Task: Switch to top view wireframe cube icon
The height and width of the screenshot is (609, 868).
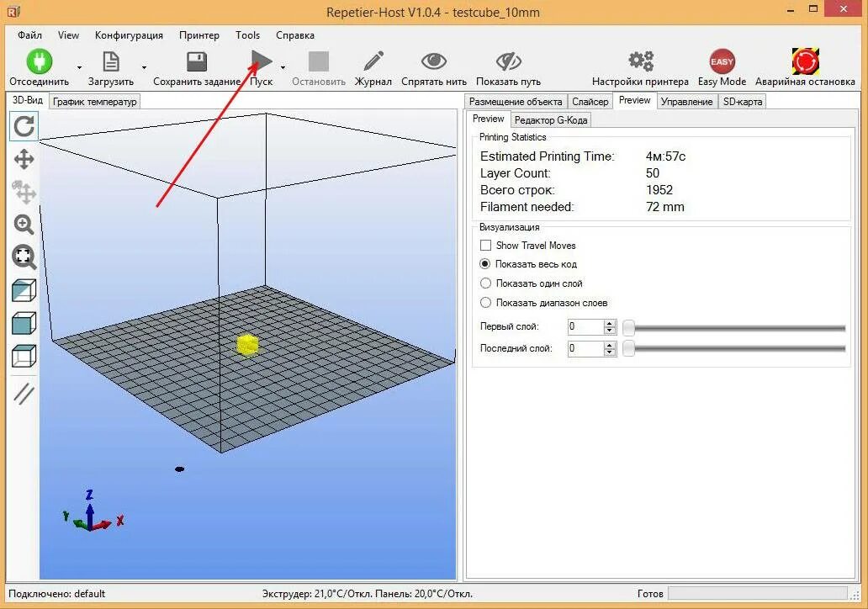Action: 24,356
